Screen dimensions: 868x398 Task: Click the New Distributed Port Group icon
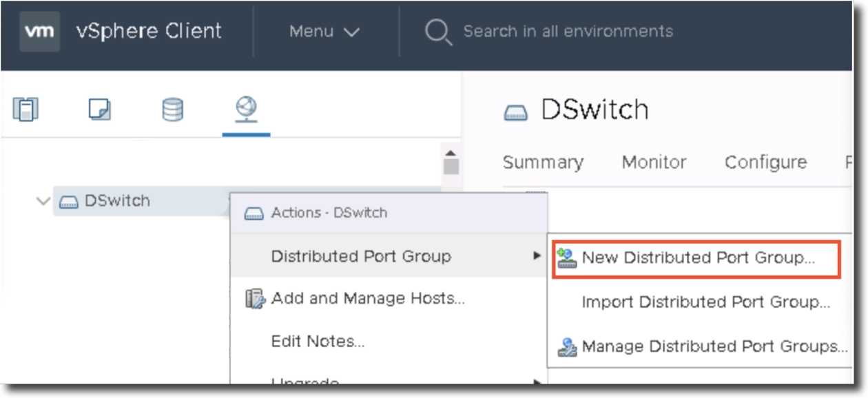(x=566, y=258)
